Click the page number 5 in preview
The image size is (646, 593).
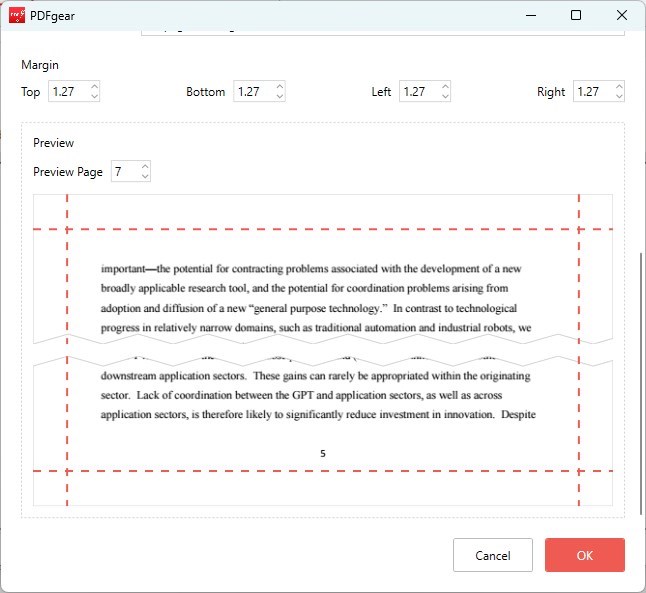coord(323,454)
